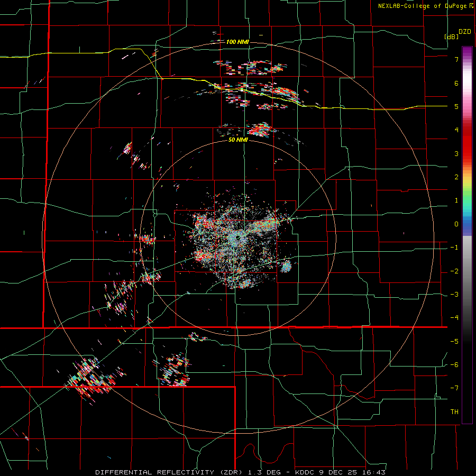The image size is (476, 476).
Task: Click the scale value -3 on legend
Action: point(454,295)
